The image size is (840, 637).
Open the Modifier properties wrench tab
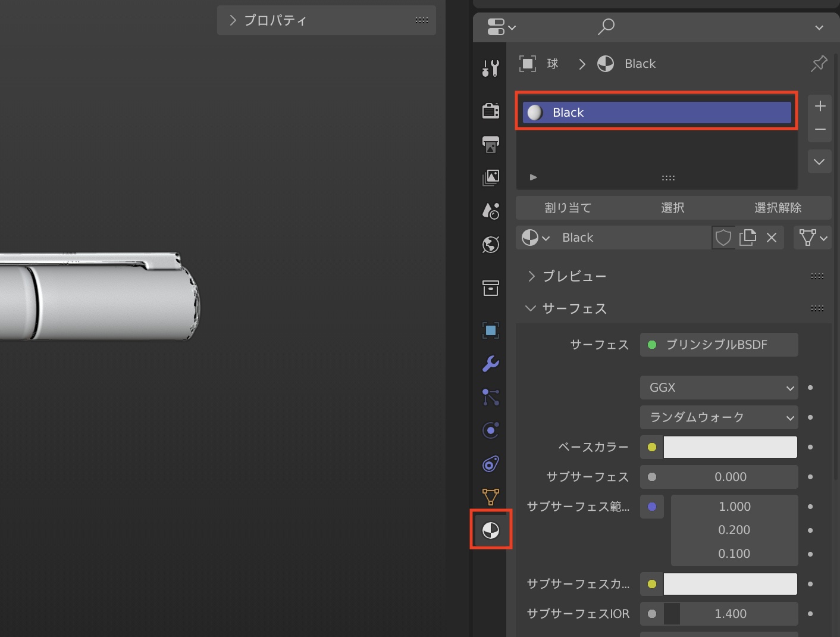(490, 363)
